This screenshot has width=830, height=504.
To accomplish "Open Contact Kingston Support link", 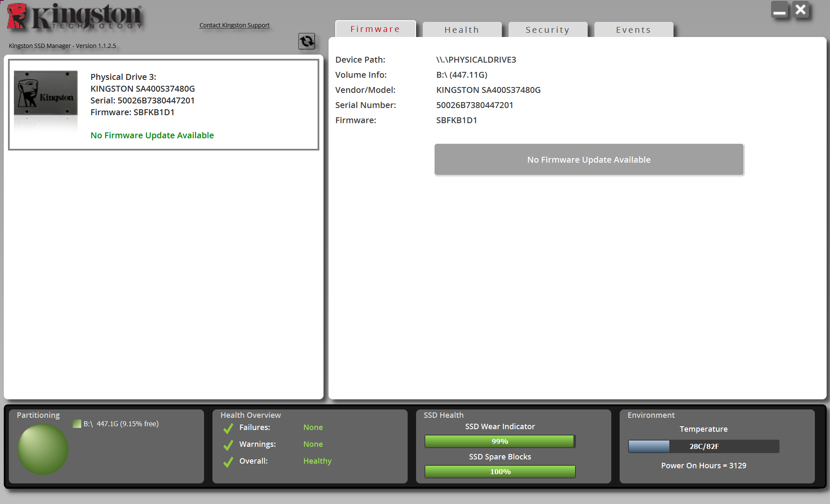I will [x=234, y=25].
